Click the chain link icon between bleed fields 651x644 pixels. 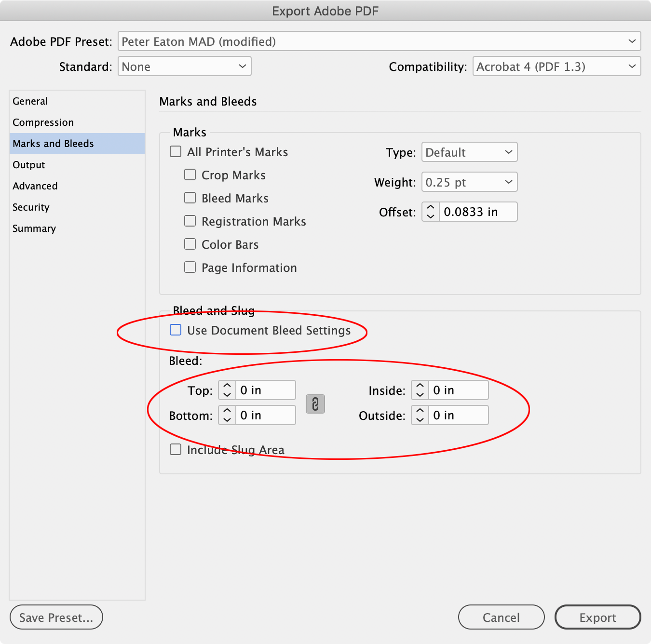click(x=315, y=404)
